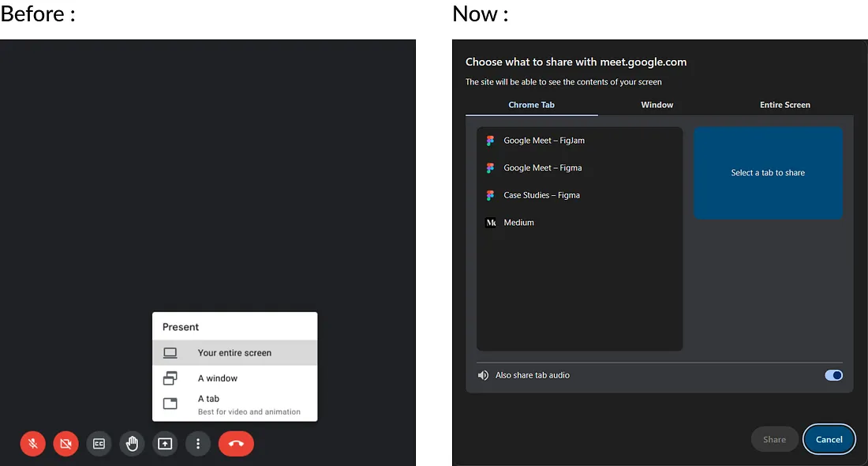Switch to the Window sharing tab
868x466 pixels.
point(657,104)
